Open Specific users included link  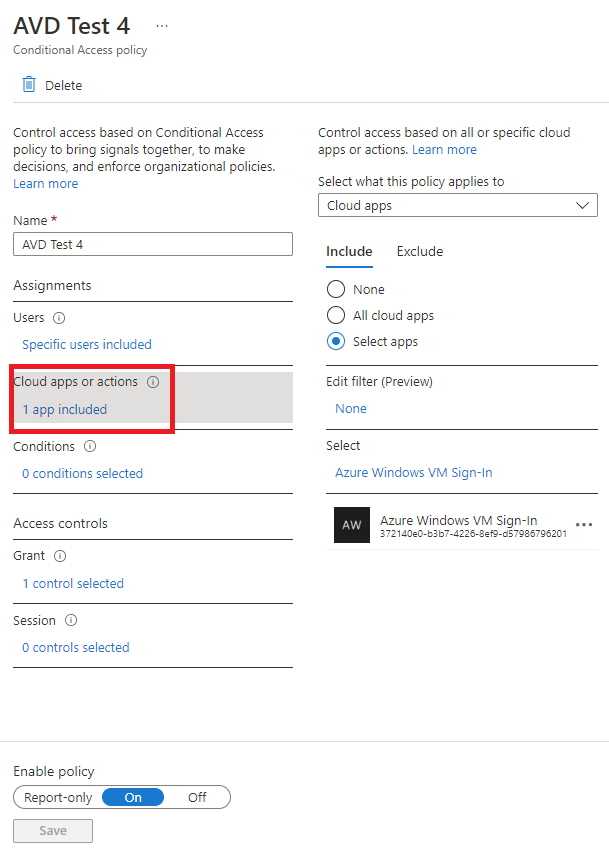(87, 344)
